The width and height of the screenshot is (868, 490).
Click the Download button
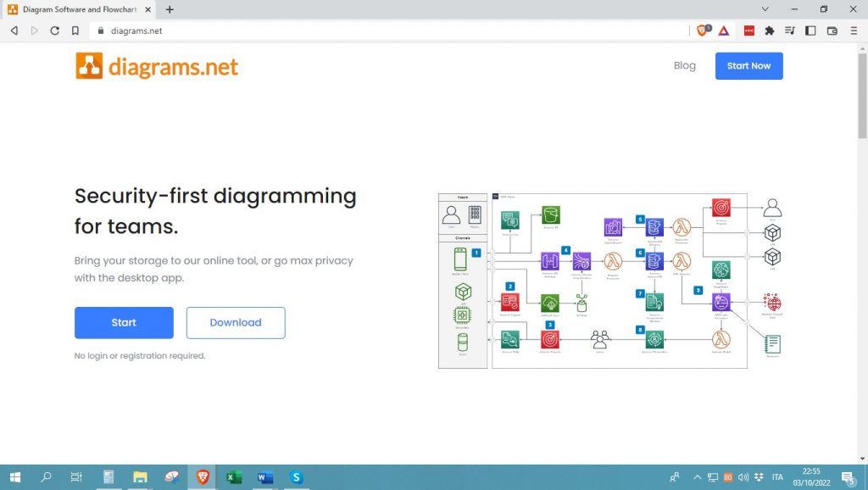(x=236, y=322)
